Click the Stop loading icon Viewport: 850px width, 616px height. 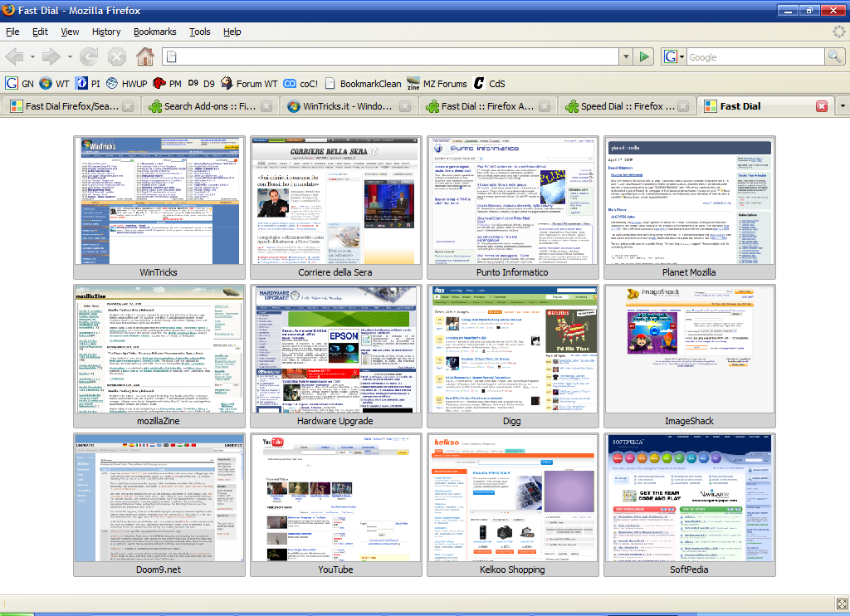pyautogui.click(x=116, y=56)
